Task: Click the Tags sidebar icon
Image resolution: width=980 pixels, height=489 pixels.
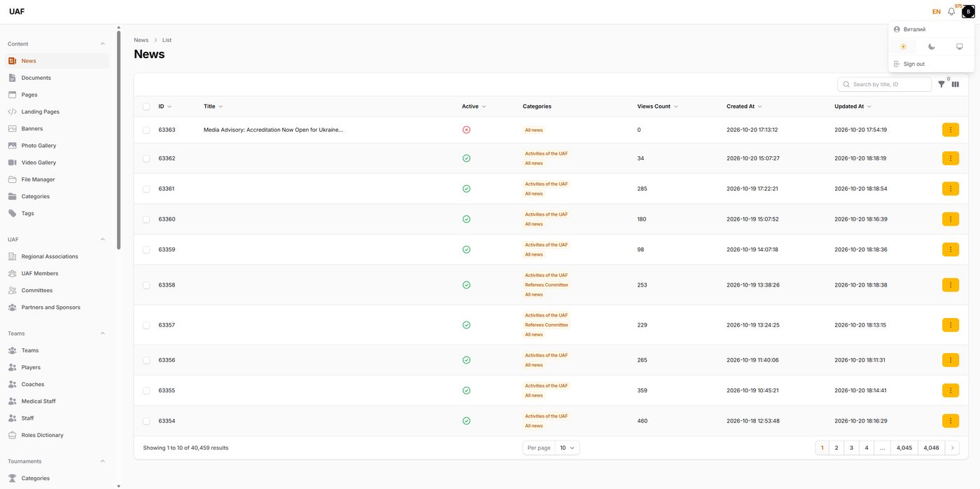Action: click(12, 213)
